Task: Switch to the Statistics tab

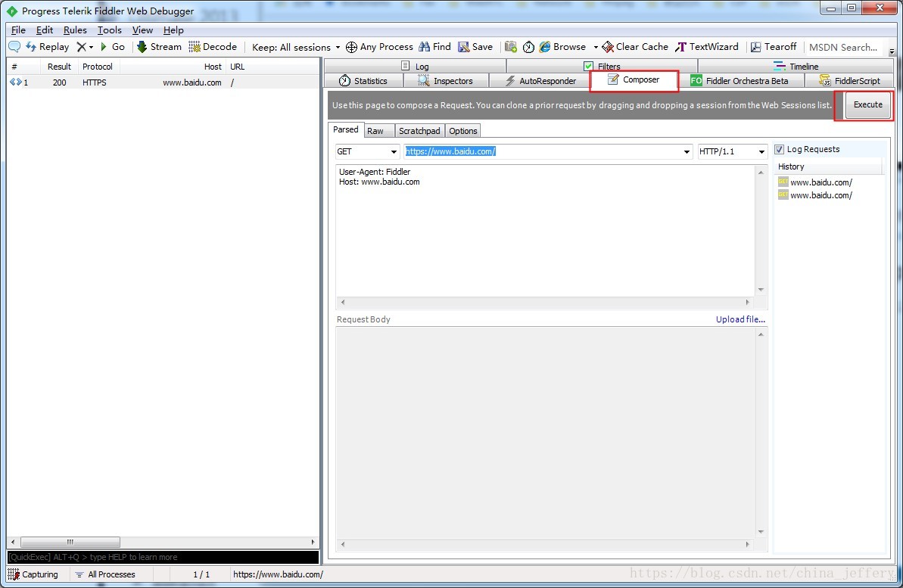Action: pyautogui.click(x=363, y=81)
